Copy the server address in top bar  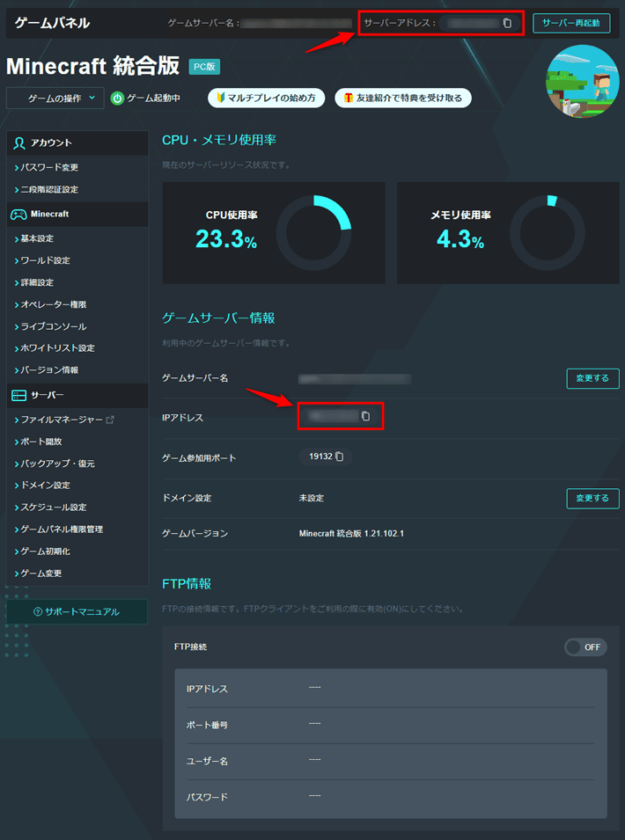pyautogui.click(x=507, y=23)
